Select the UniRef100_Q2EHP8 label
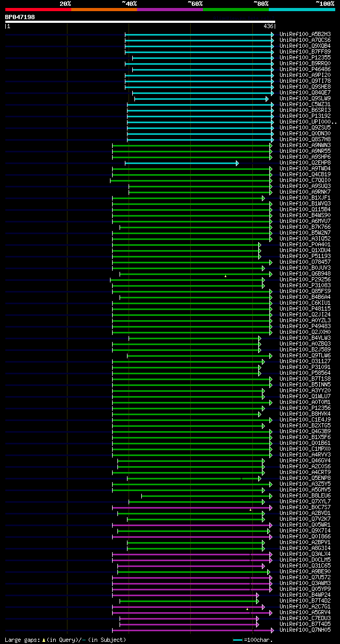 [x=305, y=162]
